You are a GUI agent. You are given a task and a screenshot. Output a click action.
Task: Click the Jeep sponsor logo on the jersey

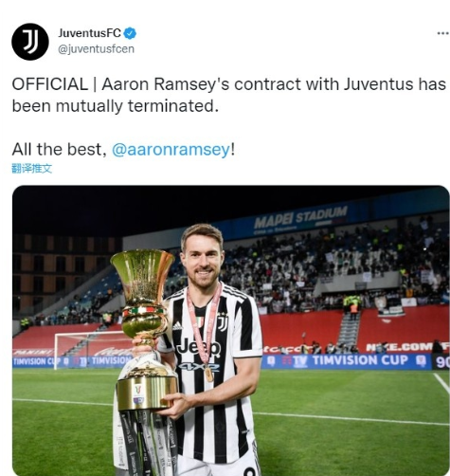198,347
